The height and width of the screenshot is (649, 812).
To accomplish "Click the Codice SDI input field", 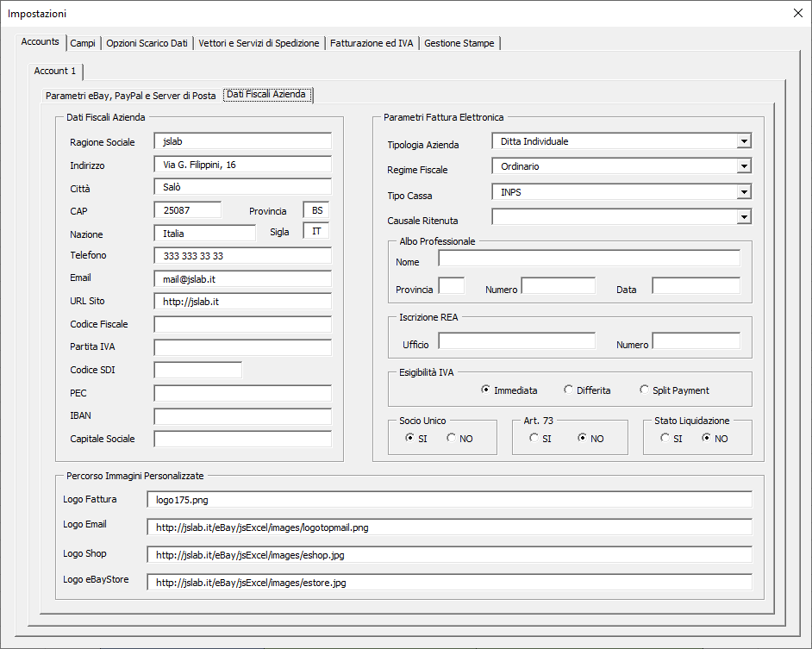I will [x=197, y=371].
